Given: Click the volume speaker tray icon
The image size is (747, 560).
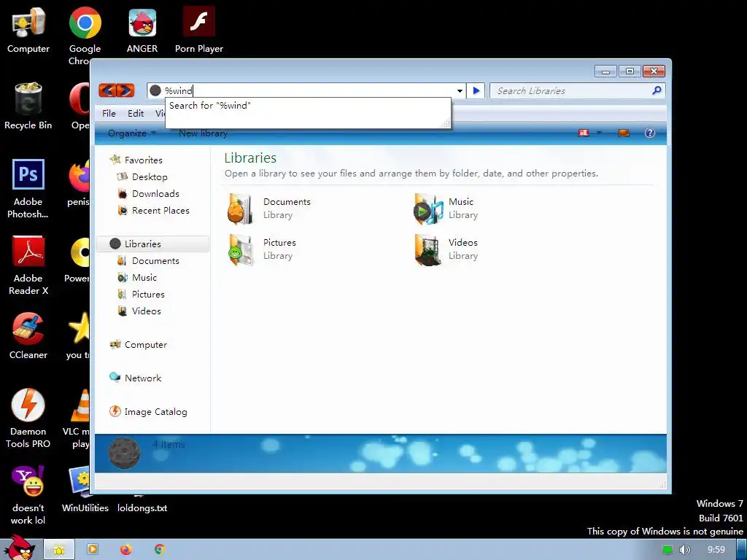Looking at the screenshot, I should 684,550.
